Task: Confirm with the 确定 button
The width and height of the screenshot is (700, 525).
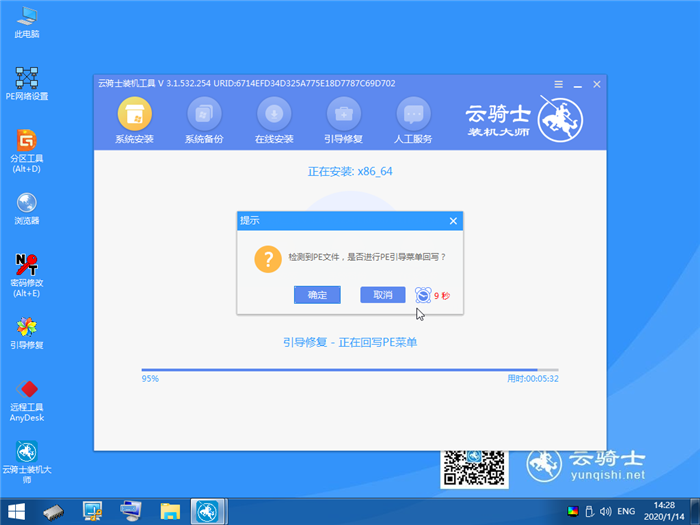Action: (x=317, y=295)
